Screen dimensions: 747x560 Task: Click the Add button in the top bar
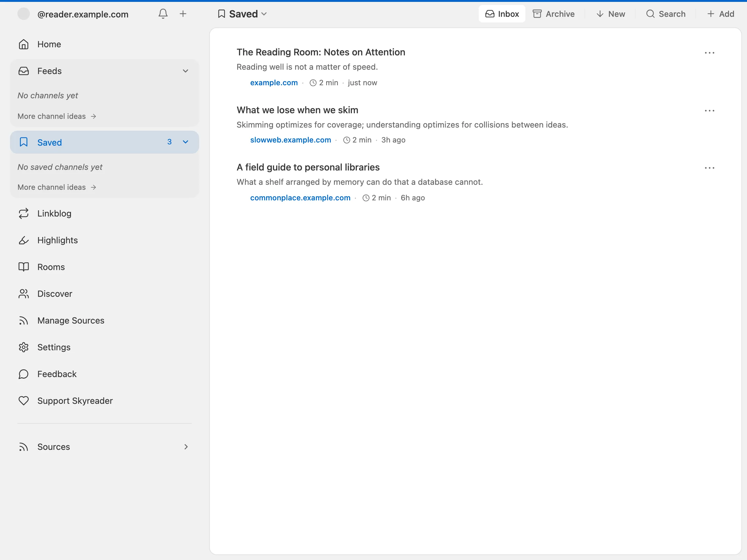coord(720,14)
